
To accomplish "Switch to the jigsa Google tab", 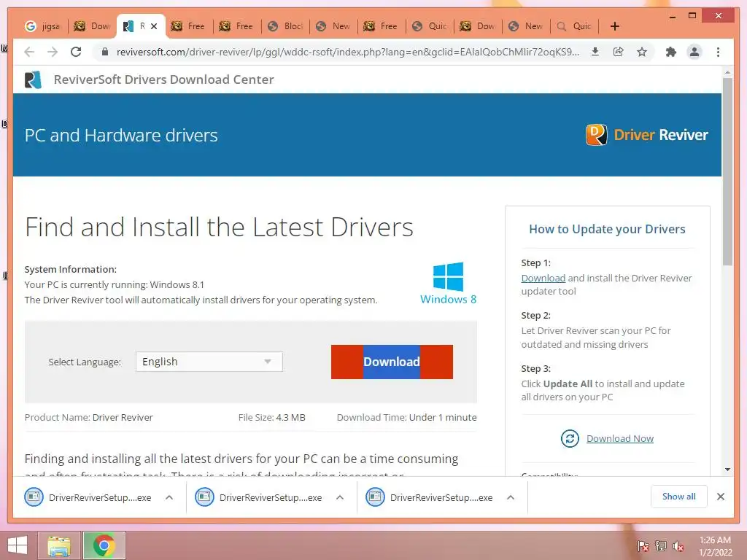I will pos(43,26).
